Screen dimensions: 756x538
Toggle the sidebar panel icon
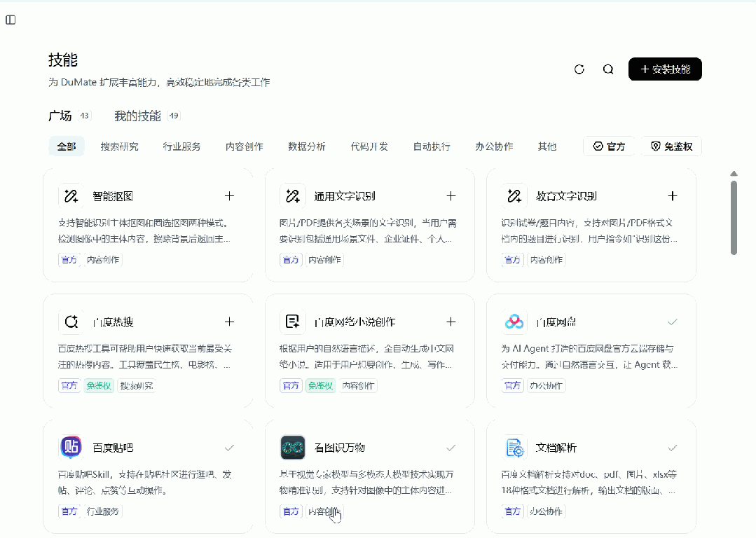point(11,20)
